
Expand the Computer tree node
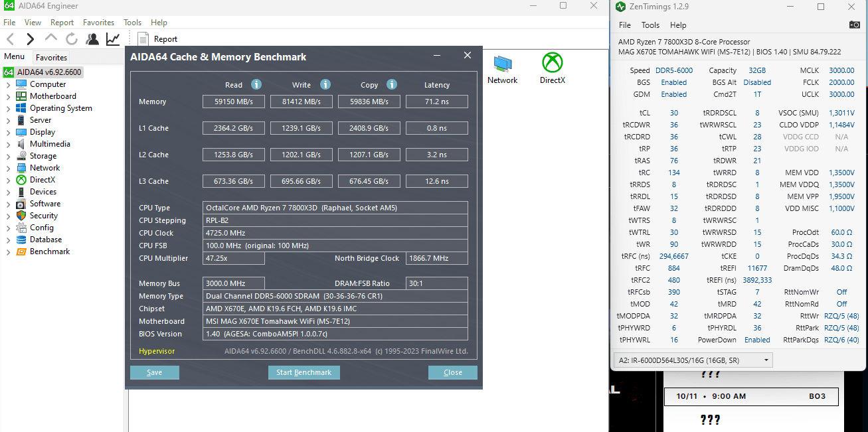coord(8,85)
